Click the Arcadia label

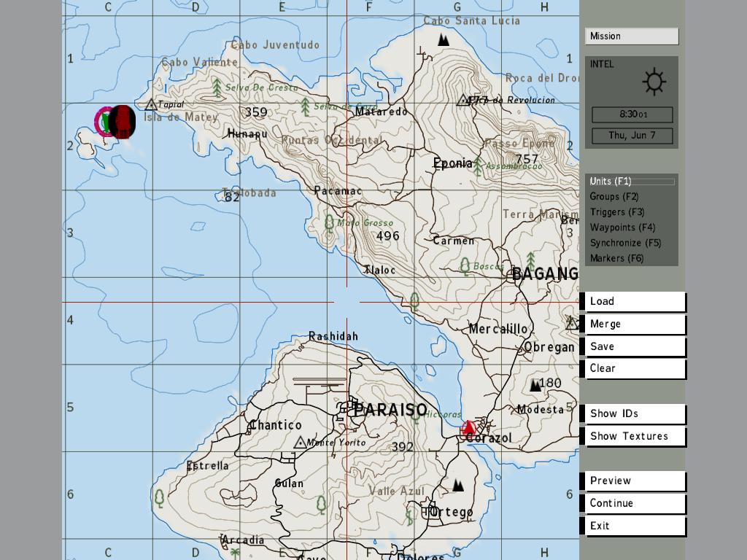click(x=242, y=540)
